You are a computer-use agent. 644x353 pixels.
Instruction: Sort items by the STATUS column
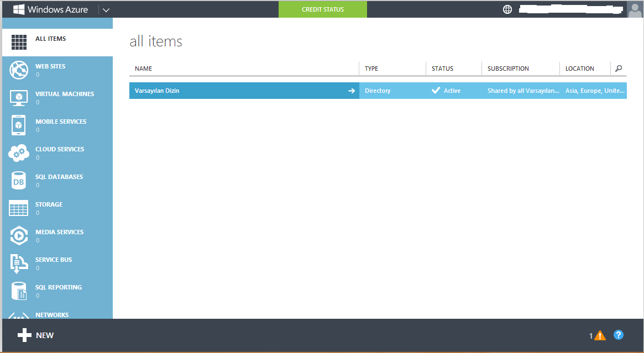[442, 68]
